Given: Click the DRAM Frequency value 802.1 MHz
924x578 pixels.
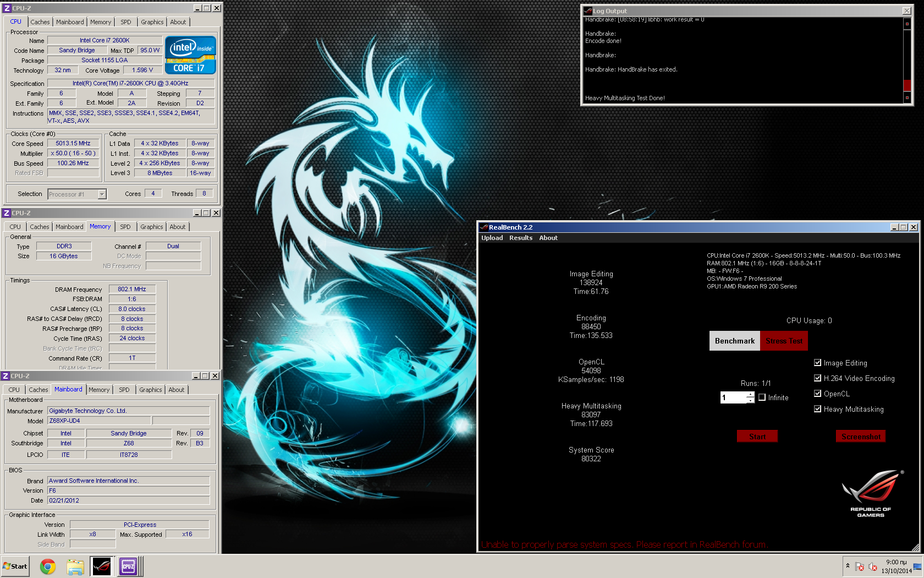Looking at the screenshot, I should 132,289.
